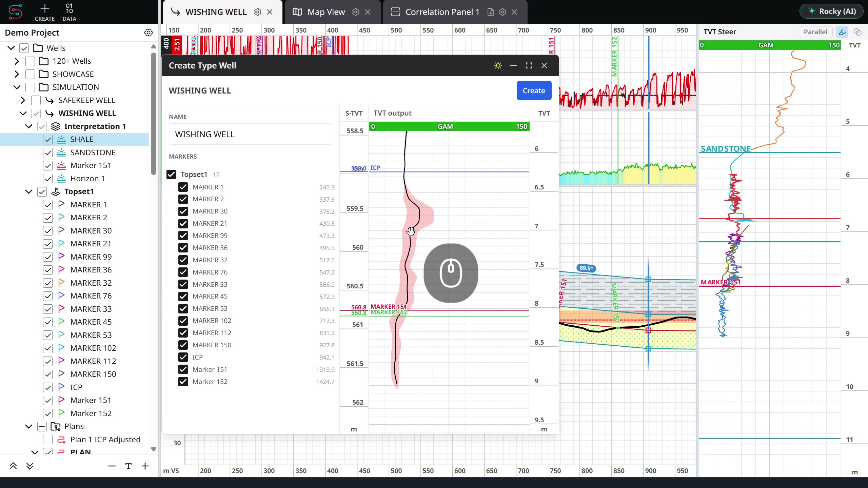Image resolution: width=868 pixels, height=488 pixels.
Task: Click TVT Steer brush tool icon
Action: (x=842, y=32)
